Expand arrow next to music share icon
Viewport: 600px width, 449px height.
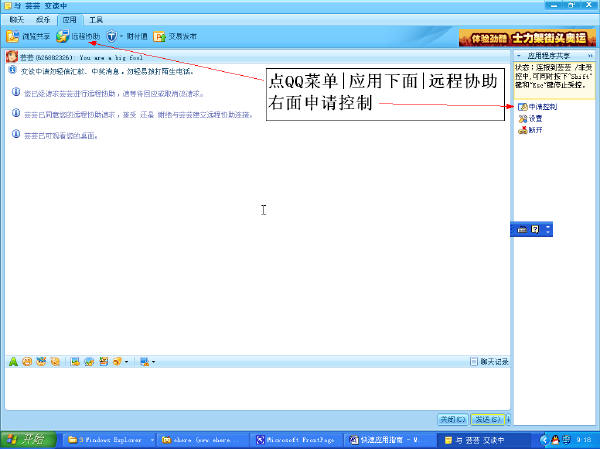[x=126, y=362]
